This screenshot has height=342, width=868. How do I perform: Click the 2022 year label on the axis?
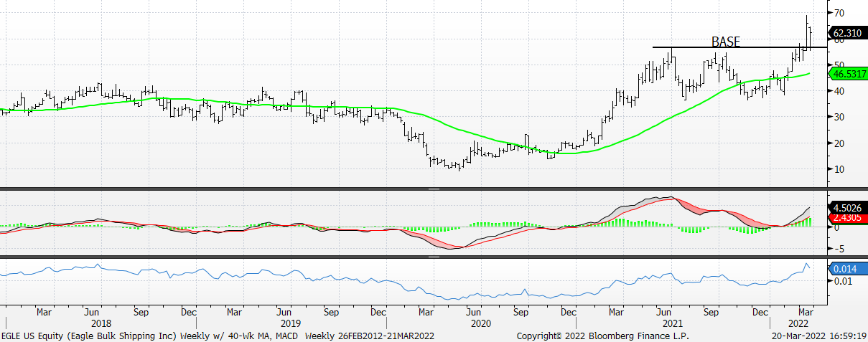pyautogui.click(x=798, y=323)
